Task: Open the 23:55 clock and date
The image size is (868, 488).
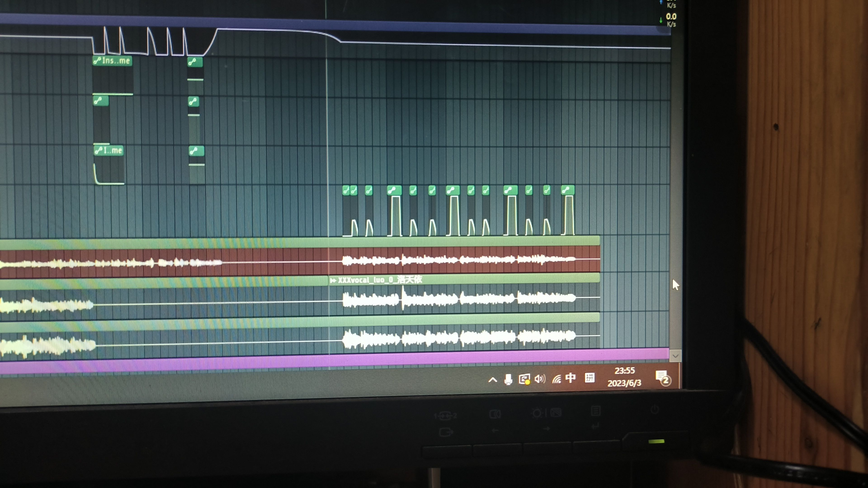Action: pos(624,377)
